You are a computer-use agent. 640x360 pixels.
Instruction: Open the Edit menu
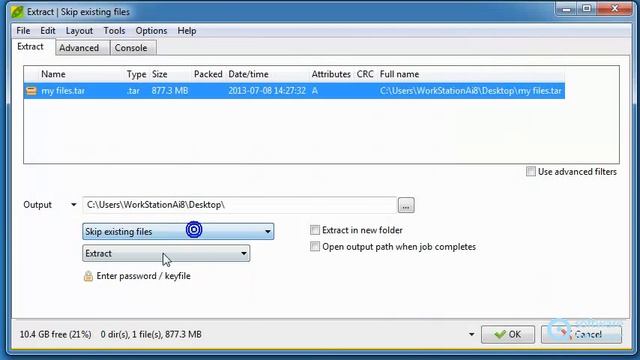coord(48,31)
